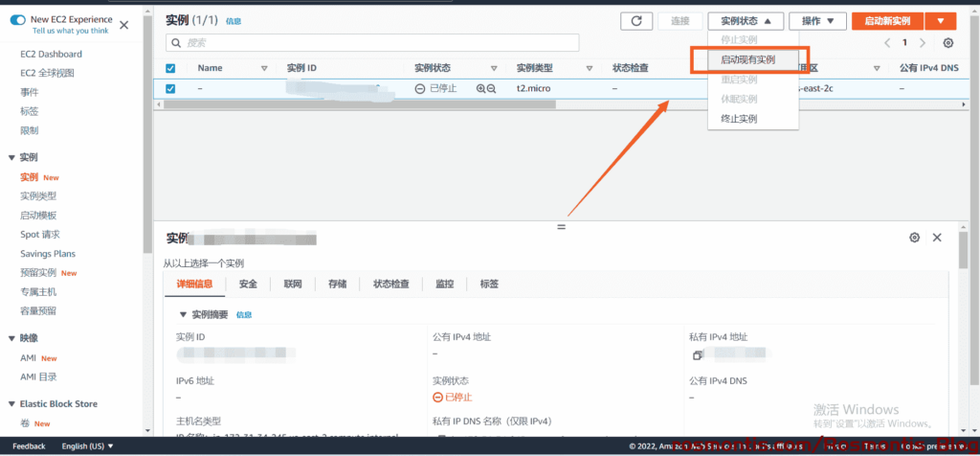Switch to the 安全 tab
The image size is (980, 456).
pos(248,284)
